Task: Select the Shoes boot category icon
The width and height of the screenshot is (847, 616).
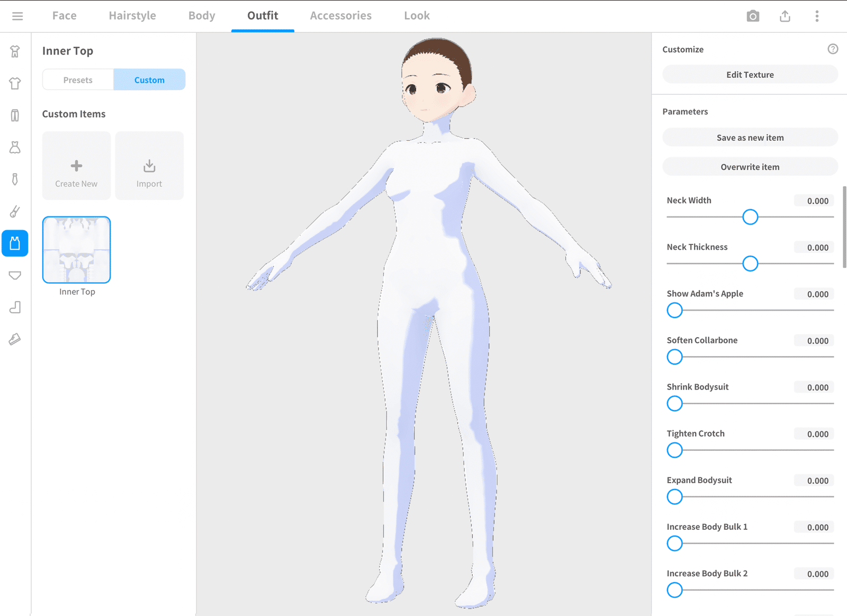Action: 15,307
